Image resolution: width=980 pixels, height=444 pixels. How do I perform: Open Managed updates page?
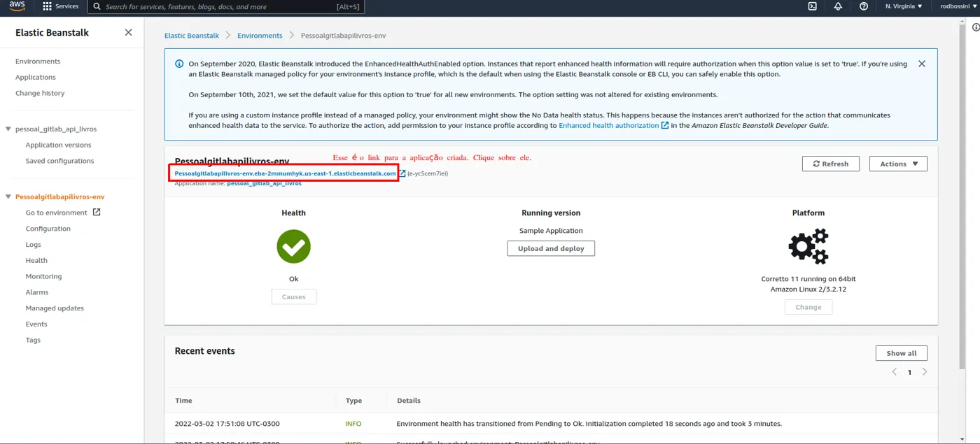point(55,308)
